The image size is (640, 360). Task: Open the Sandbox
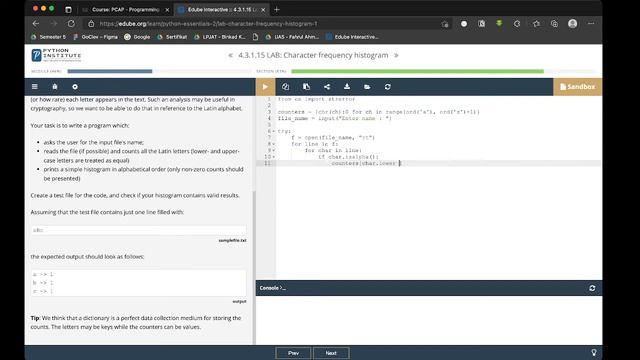pyautogui.click(x=577, y=87)
